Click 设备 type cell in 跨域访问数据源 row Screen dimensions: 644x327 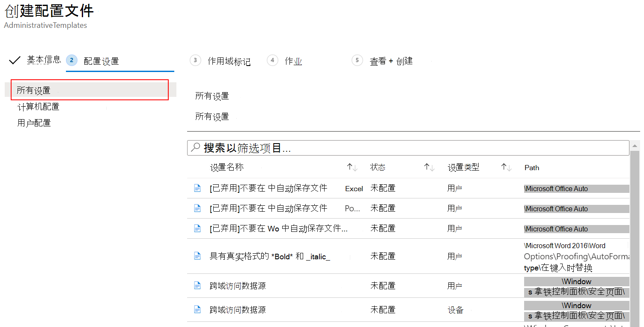[456, 310]
